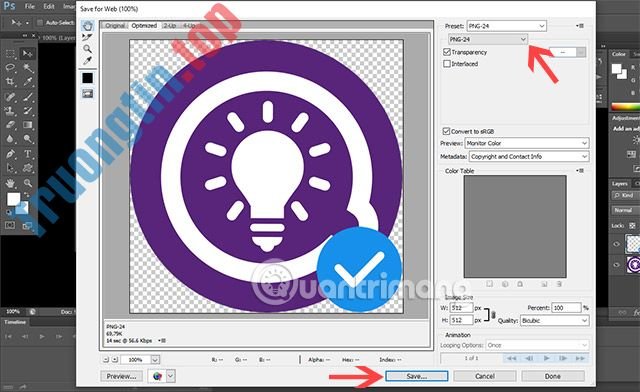Select the Custom Shape tool in Photoshop toolbar
The image size is (640, 392).
point(27,168)
